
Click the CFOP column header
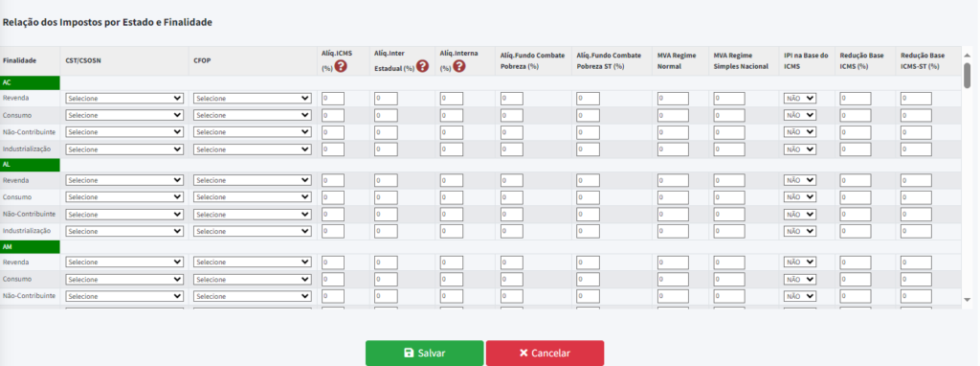(x=202, y=60)
